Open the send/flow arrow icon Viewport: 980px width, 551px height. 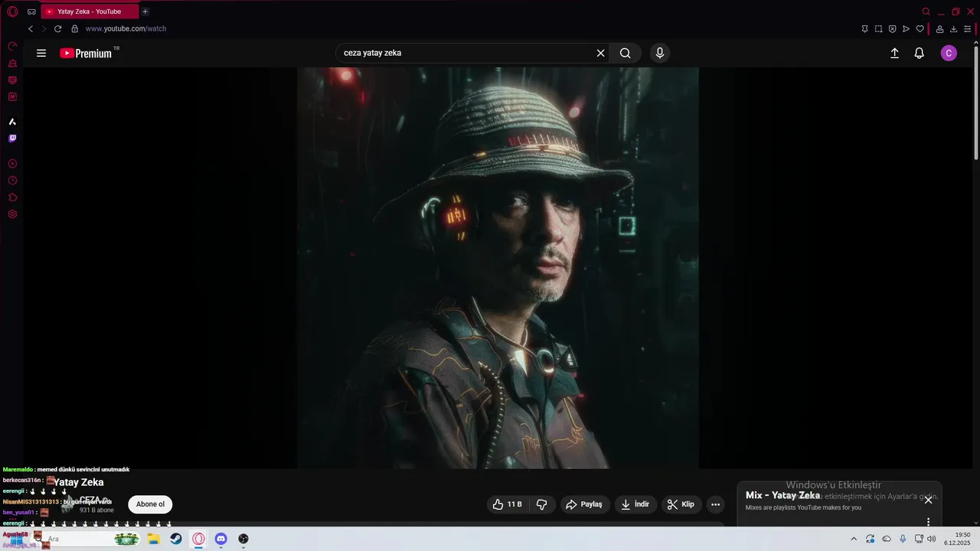(x=906, y=29)
